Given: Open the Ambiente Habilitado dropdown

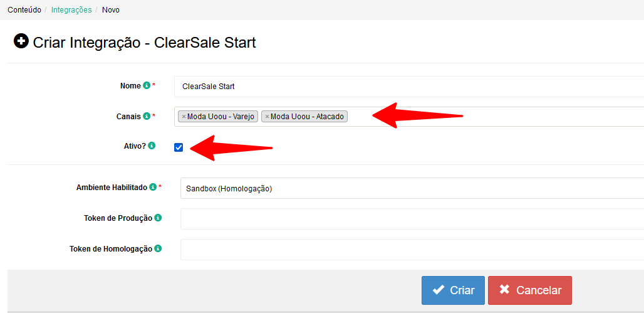Looking at the screenshot, I should (x=412, y=188).
